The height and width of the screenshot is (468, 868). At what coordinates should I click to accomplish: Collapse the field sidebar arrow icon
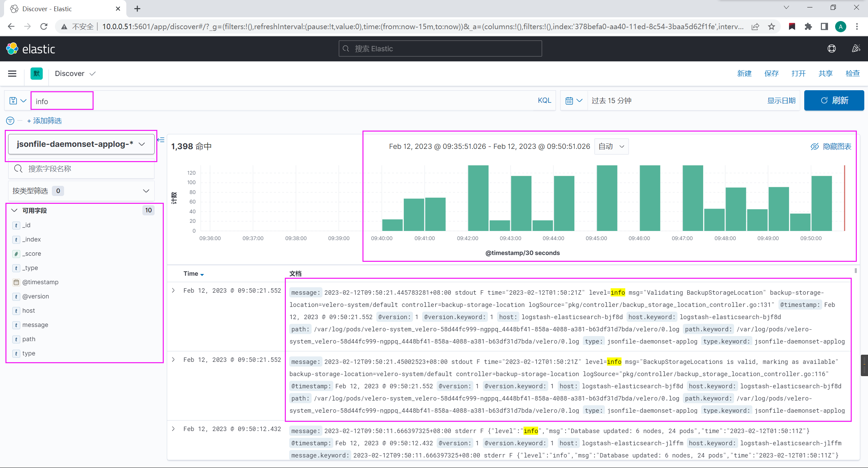click(x=161, y=140)
